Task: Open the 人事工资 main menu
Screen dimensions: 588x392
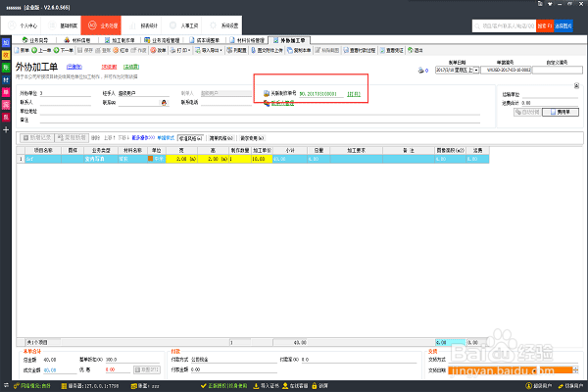Action: point(183,25)
